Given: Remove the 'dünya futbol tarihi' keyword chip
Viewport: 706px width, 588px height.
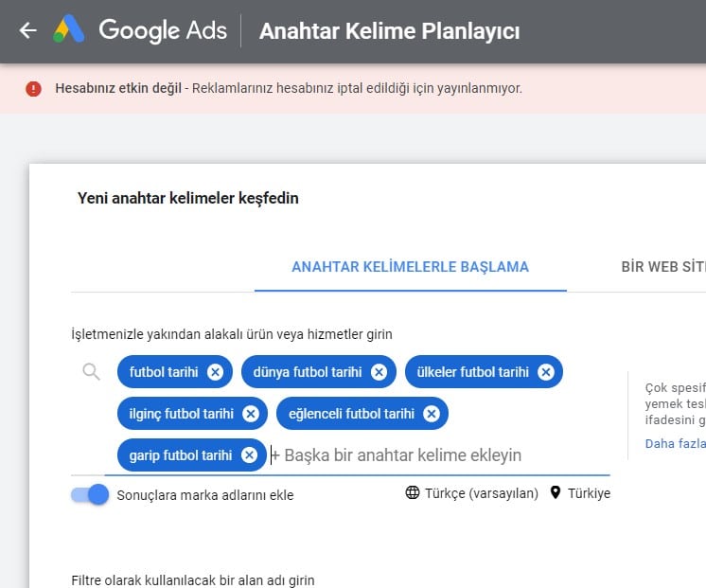Looking at the screenshot, I should pyautogui.click(x=379, y=372).
